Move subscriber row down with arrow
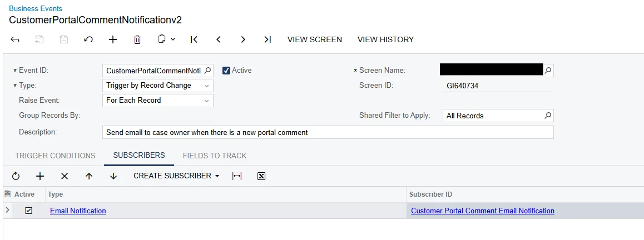The image size is (644, 240). (113, 176)
